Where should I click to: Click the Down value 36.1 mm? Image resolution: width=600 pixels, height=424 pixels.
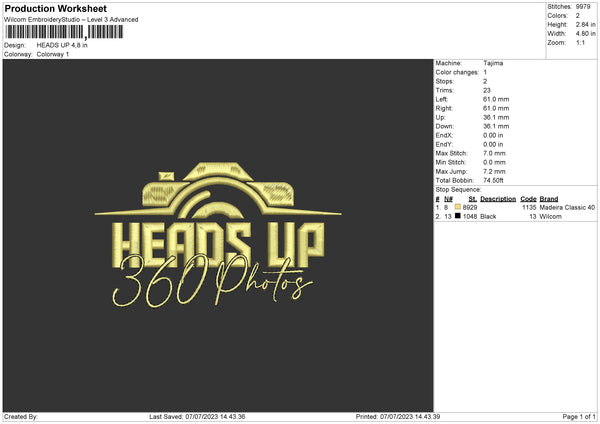[496, 126]
